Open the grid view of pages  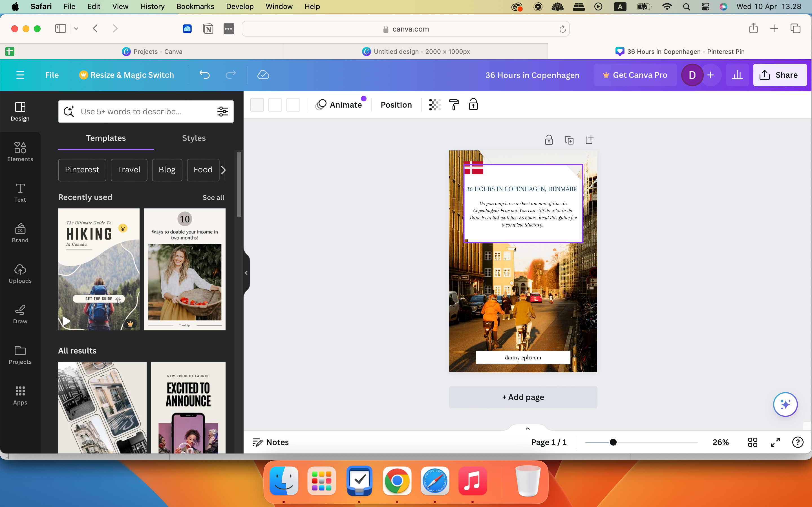[753, 442]
